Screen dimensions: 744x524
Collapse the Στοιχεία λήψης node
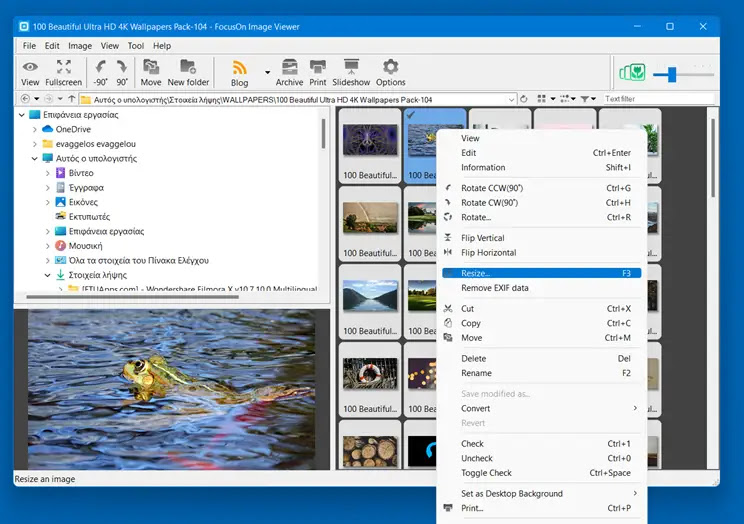(47, 275)
